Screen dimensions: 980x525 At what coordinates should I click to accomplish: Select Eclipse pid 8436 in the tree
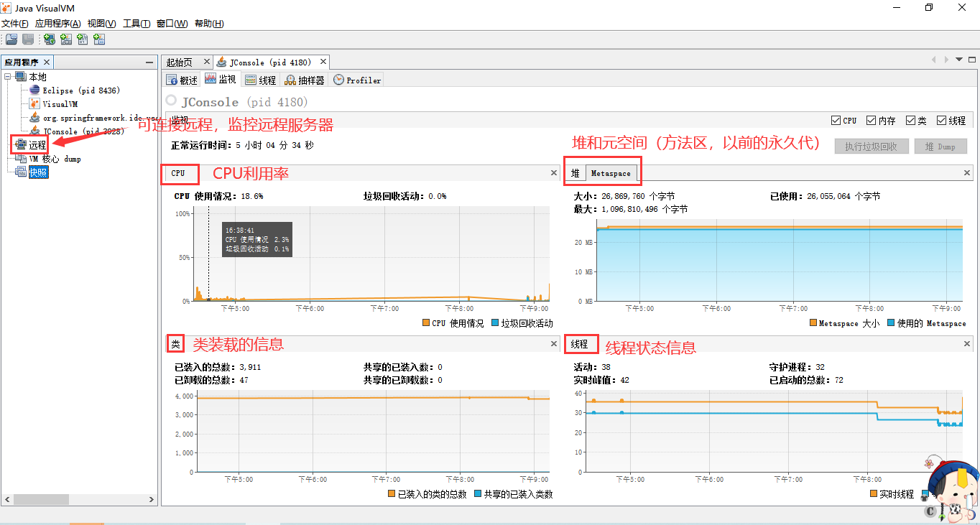81,90
